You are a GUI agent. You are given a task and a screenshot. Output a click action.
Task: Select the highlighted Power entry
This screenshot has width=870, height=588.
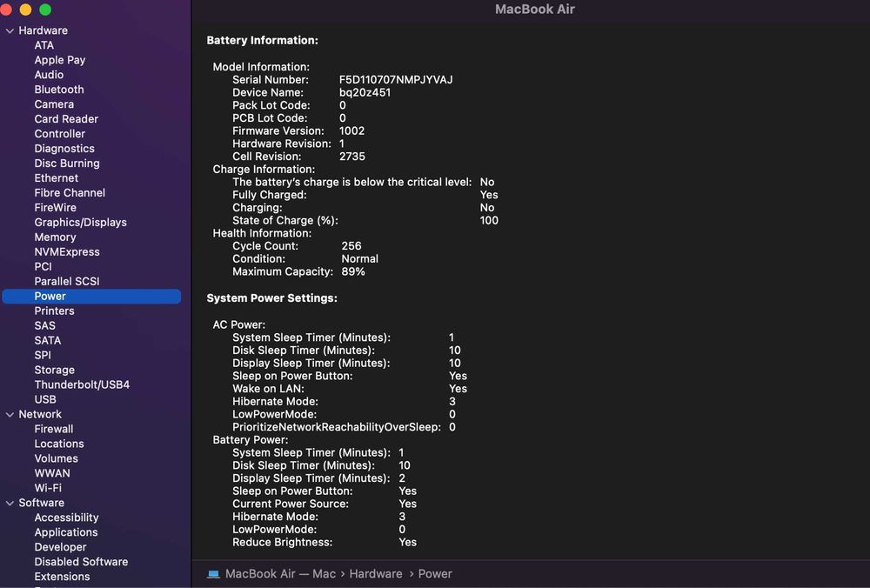pyautogui.click(x=91, y=297)
